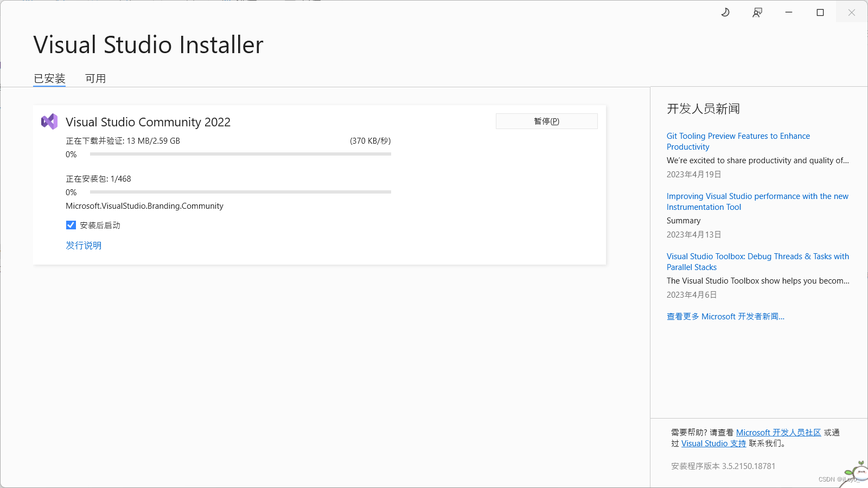Click the Visual Studio Installer heading
This screenshot has height=488, width=868.
[x=148, y=44]
